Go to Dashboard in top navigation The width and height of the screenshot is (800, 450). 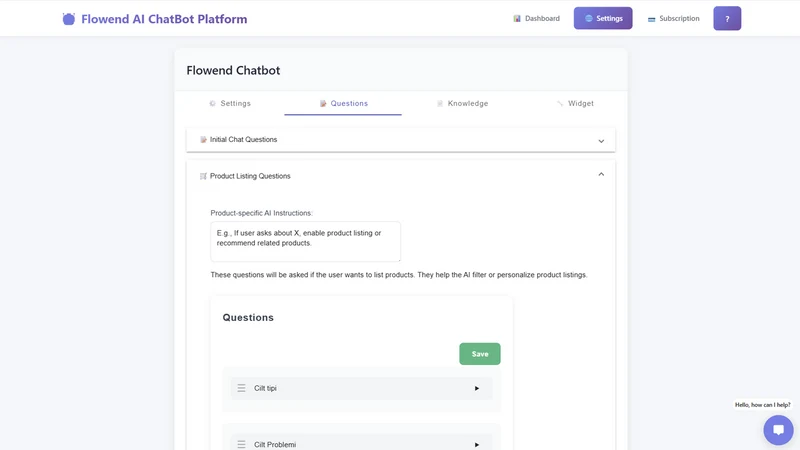click(x=536, y=18)
